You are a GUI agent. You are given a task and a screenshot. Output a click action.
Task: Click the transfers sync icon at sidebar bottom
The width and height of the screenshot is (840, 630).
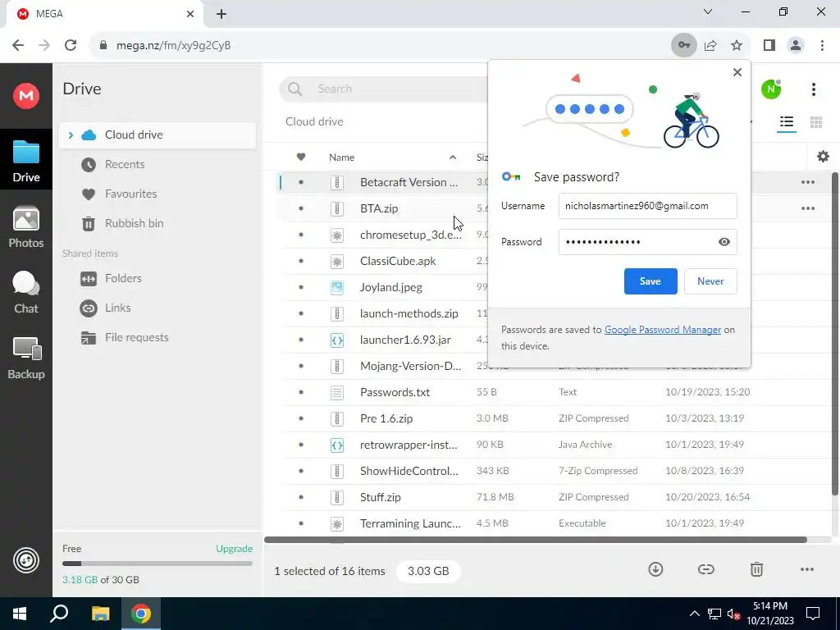click(x=25, y=561)
